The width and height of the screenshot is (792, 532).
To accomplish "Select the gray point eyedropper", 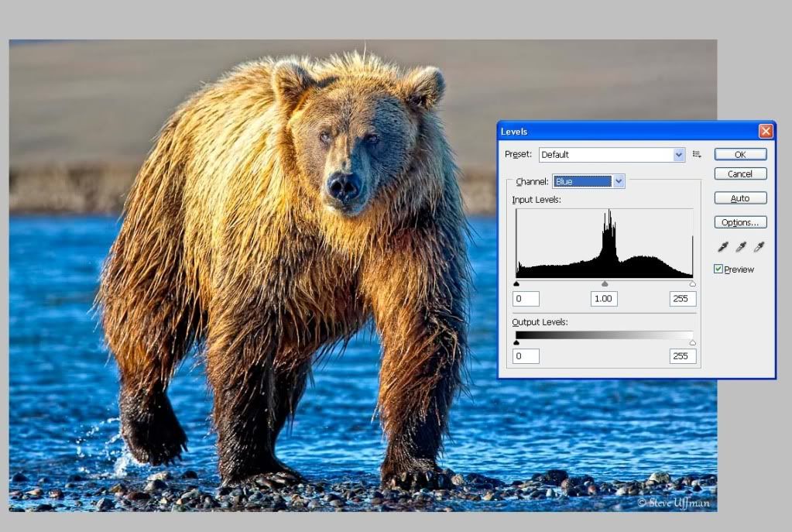I will pos(741,247).
